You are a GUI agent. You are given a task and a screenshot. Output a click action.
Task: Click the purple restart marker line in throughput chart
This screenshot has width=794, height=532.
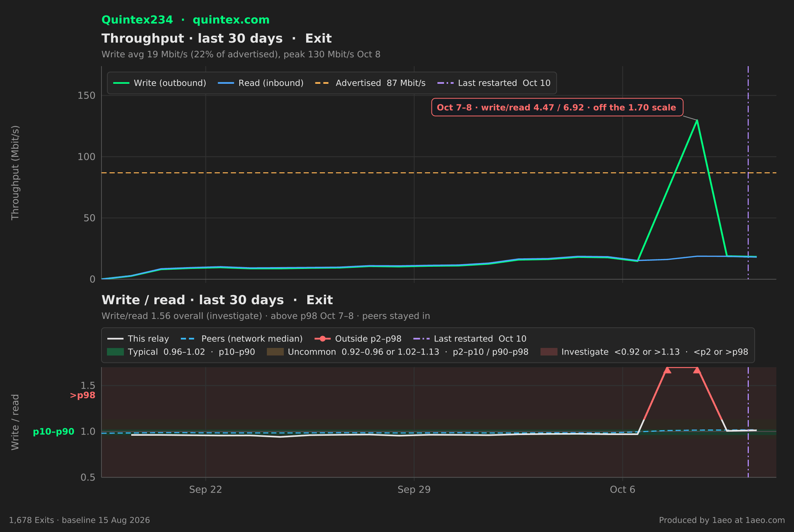748,173
